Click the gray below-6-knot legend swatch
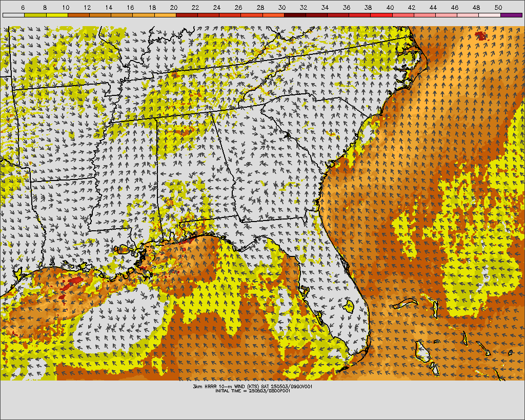The image size is (525, 420). [x=14, y=15]
